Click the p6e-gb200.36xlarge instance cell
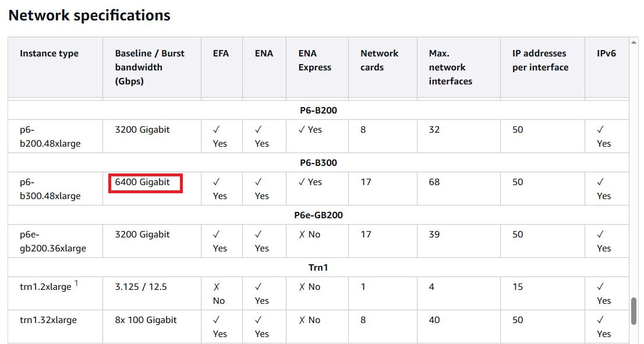 [52, 241]
